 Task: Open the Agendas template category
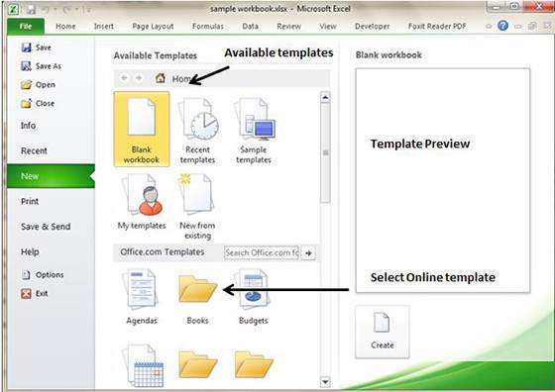(142, 297)
